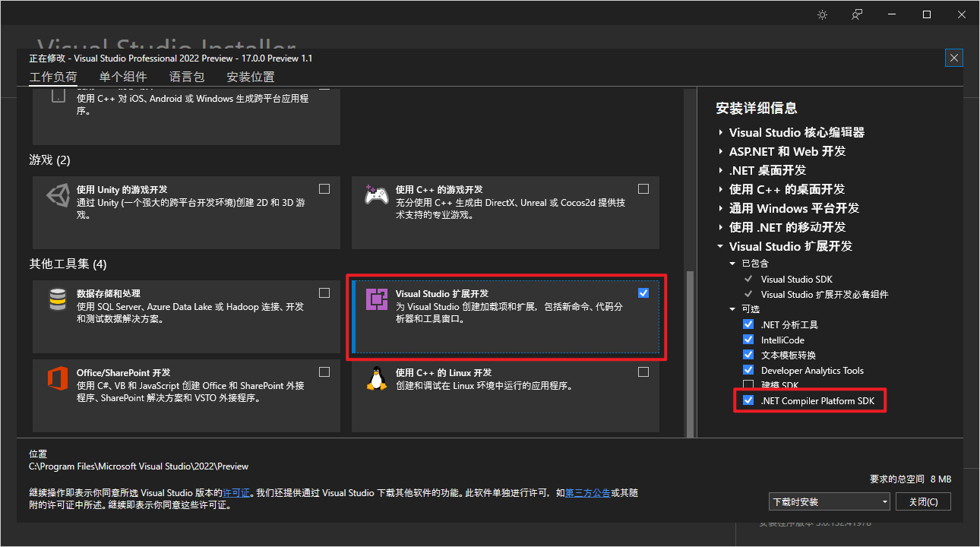Toggle the theme sun icon in title bar
980x547 pixels.
(x=822, y=14)
